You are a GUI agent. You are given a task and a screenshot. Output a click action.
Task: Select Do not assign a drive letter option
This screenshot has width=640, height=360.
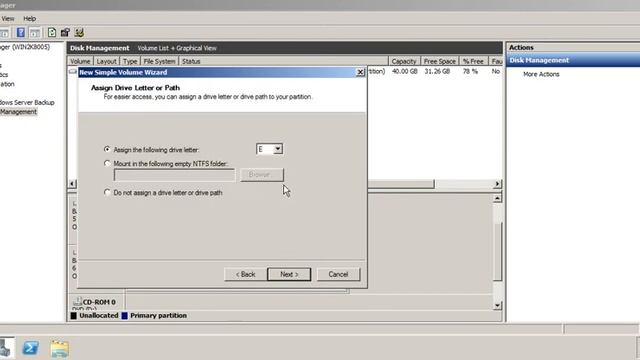(107, 192)
